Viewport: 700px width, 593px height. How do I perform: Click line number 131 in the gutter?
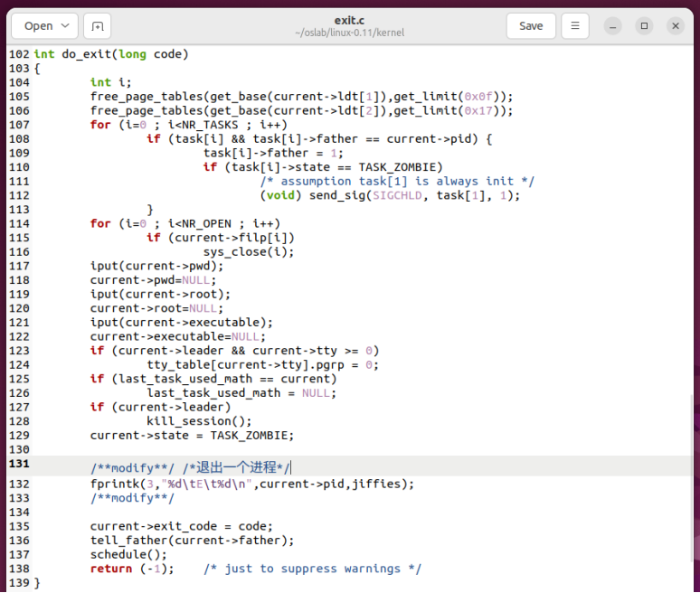coord(19,464)
